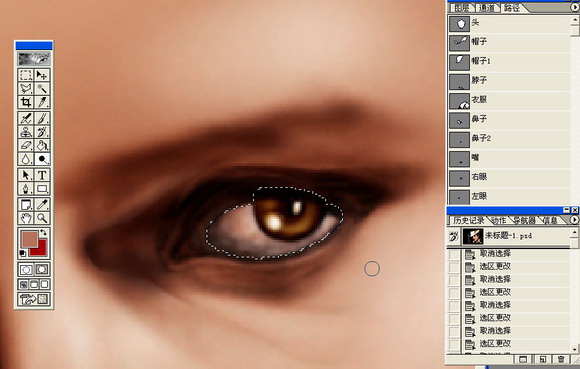Image resolution: width=580 pixels, height=369 pixels.
Task: Activate the Paint Bucket tool
Action: (x=42, y=145)
